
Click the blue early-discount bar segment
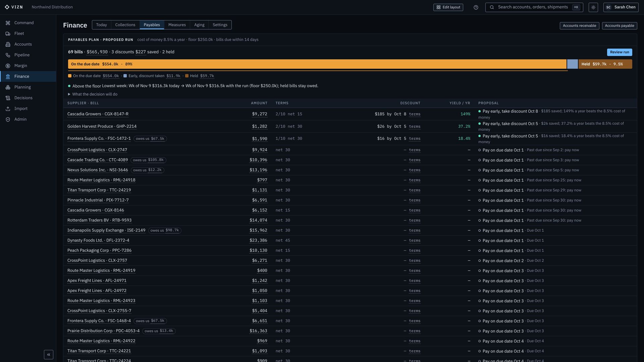(572, 64)
